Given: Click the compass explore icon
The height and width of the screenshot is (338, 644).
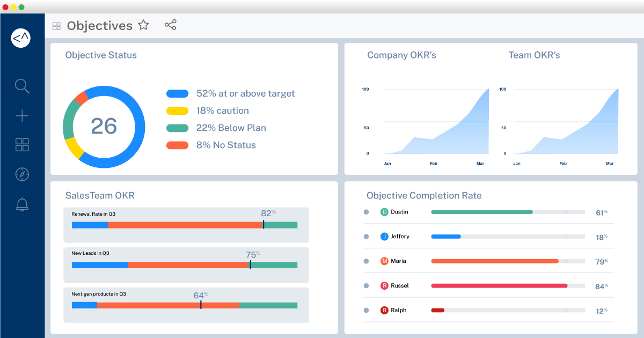Looking at the screenshot, I should (22, 174).
